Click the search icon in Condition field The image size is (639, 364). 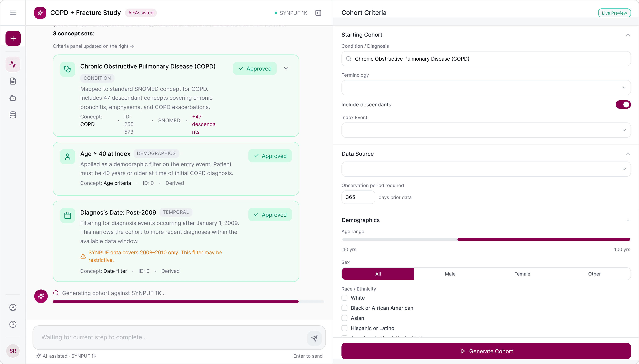(348, 59)
